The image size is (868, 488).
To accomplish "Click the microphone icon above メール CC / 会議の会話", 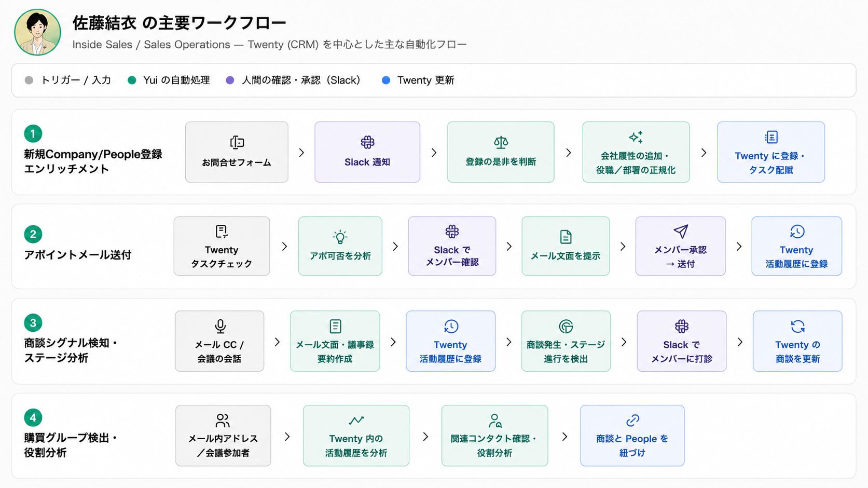I will coord(220,326).
